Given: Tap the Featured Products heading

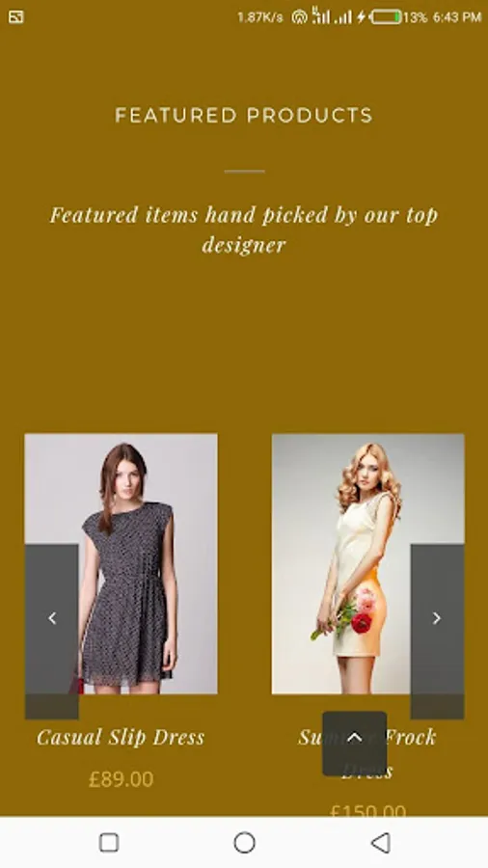Looking at the screenshot, I should coord(244,115).
